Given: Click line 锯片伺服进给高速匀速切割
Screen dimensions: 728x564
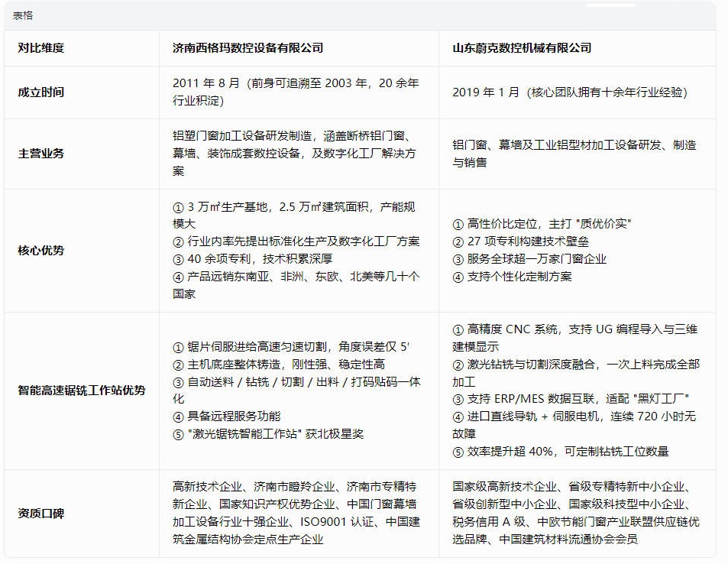Looking at the screenshot, I should click(291, 347).
